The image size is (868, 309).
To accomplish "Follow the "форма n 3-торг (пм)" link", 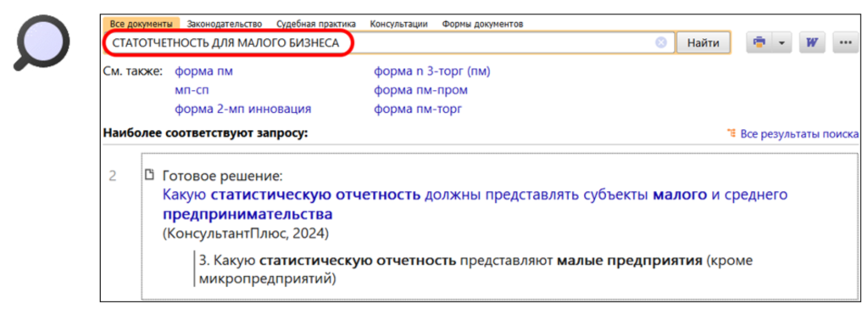I will pos(432,71).
